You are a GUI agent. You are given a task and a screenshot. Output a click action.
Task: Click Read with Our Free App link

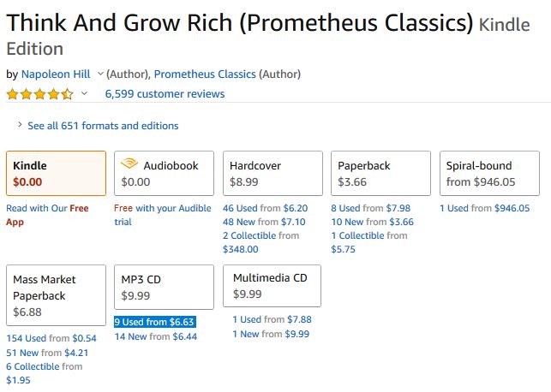(x=47, y=215)
